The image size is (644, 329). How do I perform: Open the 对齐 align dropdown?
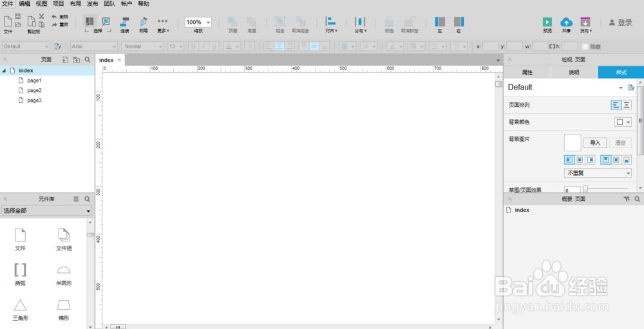(331, 24)
